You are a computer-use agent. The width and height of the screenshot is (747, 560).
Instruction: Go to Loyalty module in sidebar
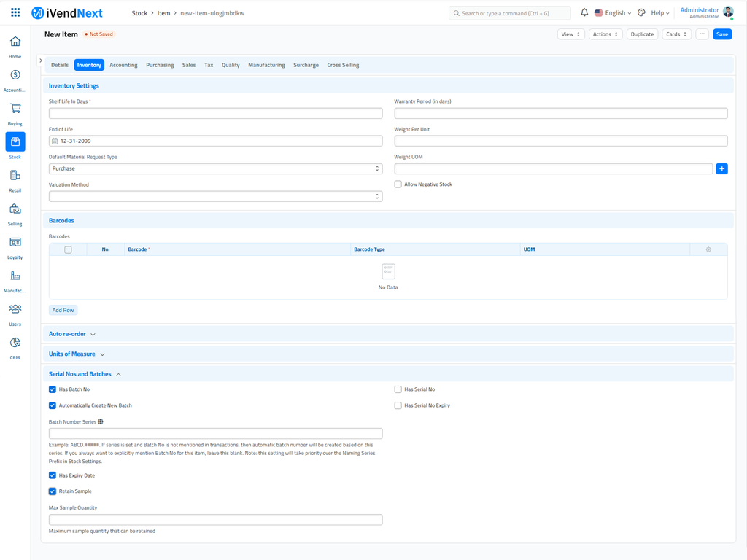coord(15,243)
